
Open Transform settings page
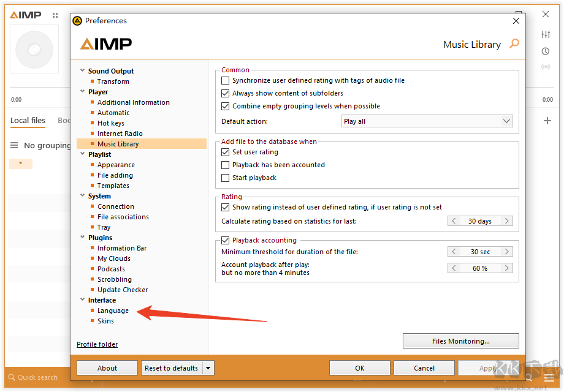(113, 81)
